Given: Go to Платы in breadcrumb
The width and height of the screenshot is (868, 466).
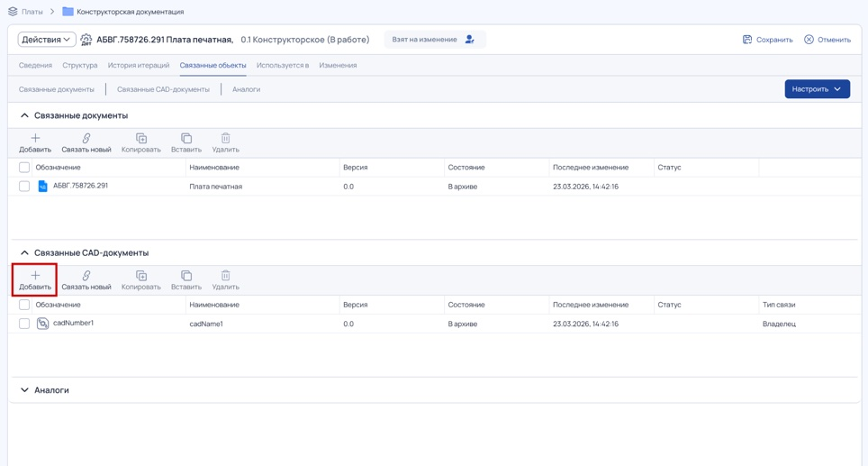Looking at the screenshot, I should pyautogui.click(x=32, y=11).
